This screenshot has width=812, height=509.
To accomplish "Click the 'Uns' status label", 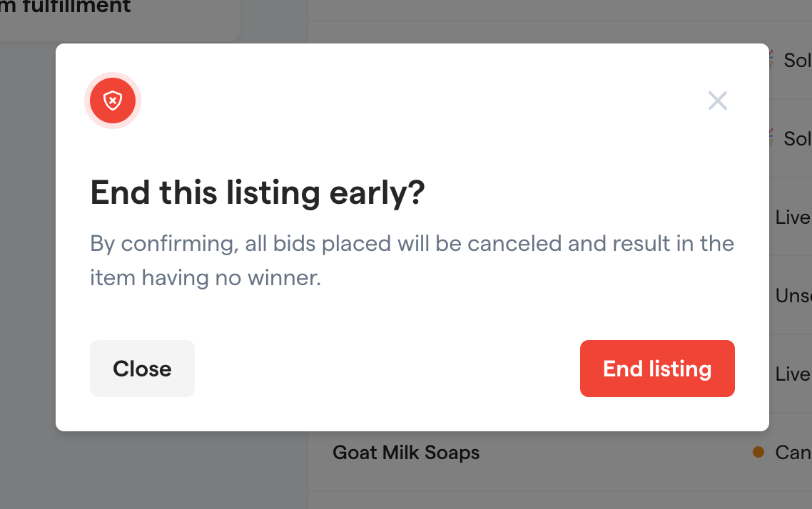I will click(793, 296).
